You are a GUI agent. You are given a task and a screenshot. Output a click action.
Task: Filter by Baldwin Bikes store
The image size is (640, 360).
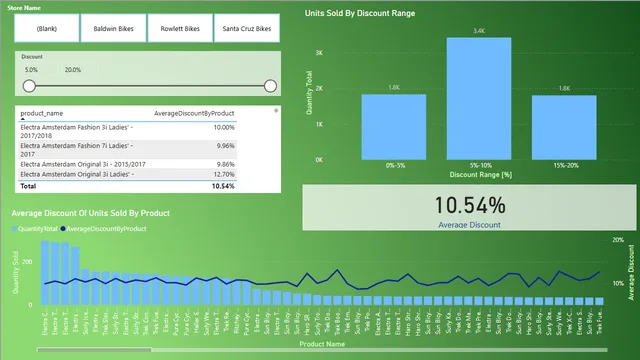pos(113,28)
